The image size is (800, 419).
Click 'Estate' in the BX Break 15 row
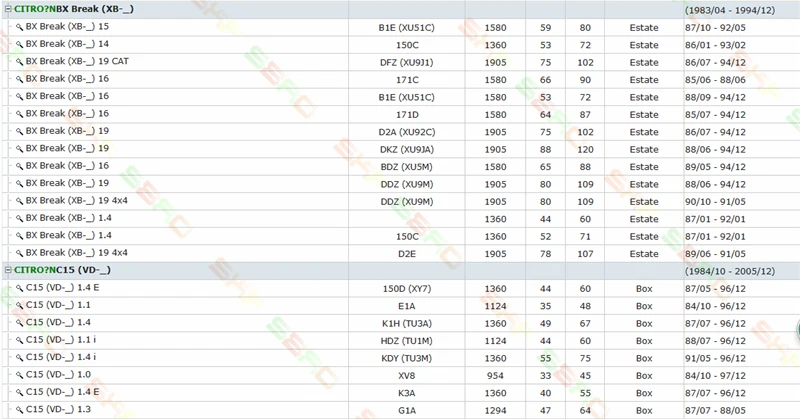(x=644, y=28)
